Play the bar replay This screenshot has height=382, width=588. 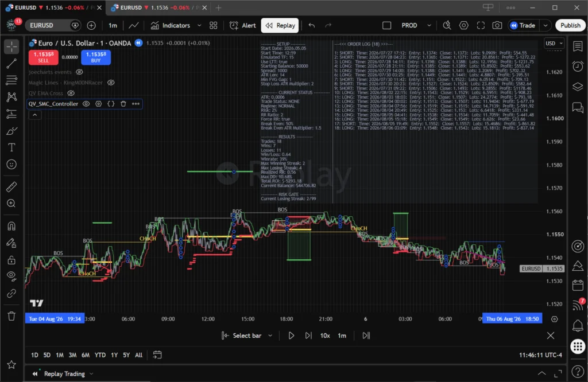291,336
